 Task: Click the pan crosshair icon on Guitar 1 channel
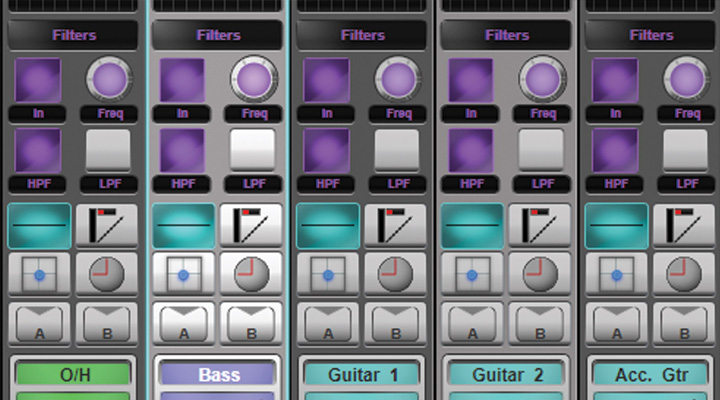(x=327, y=274)
